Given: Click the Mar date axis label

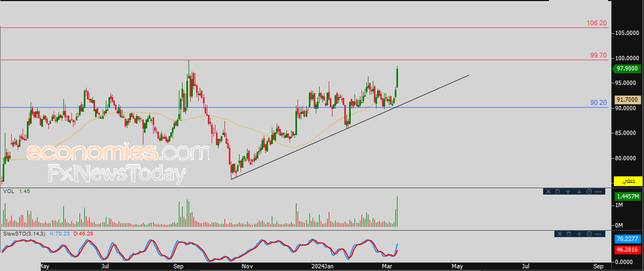Looking at the screenshot, I should [386, 267].
